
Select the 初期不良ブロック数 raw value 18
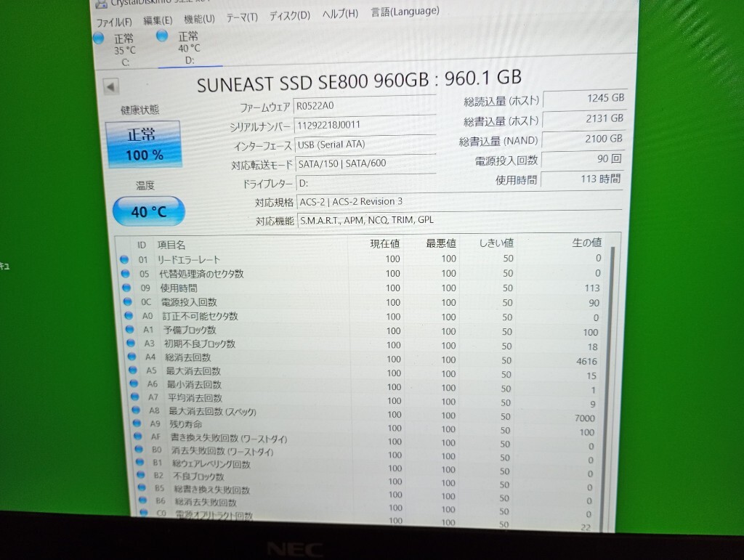593,347
